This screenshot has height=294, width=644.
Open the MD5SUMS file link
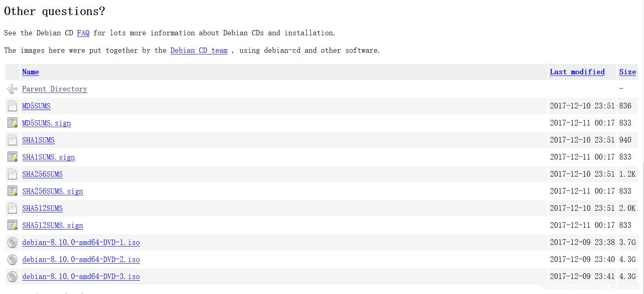coord(36,106)
